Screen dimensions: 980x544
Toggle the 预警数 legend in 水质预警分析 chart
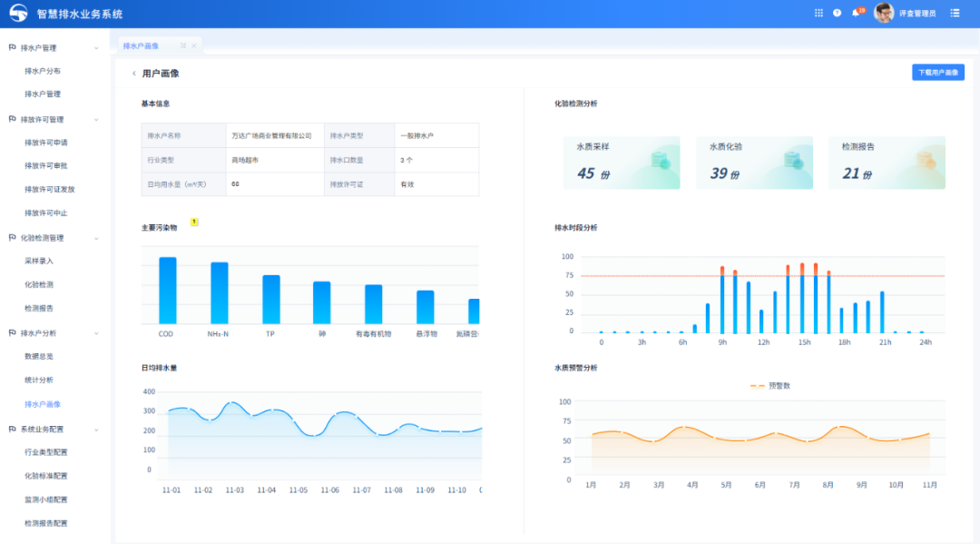pos(769,386)
